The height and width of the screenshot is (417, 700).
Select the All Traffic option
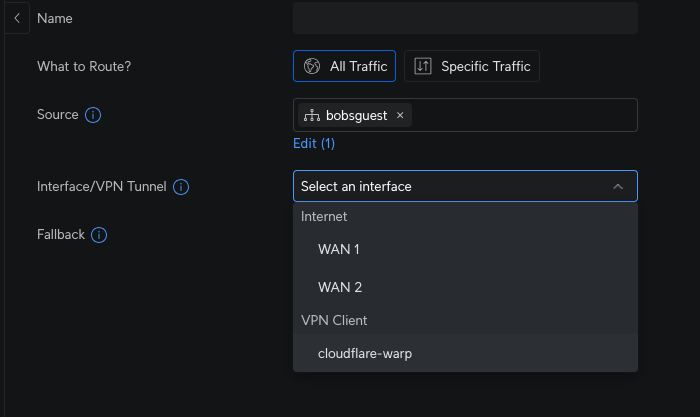[x=344, y=66]
